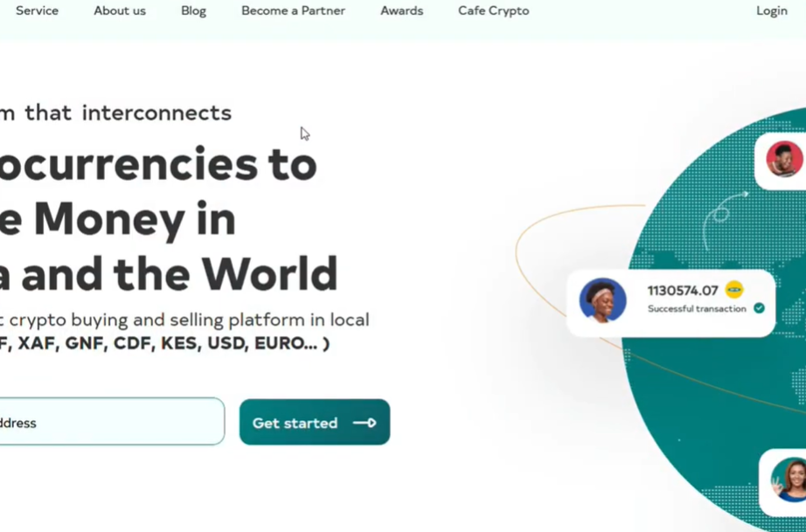Click the Login link
The width and height of the screenshot is (806, 532).
771,11
